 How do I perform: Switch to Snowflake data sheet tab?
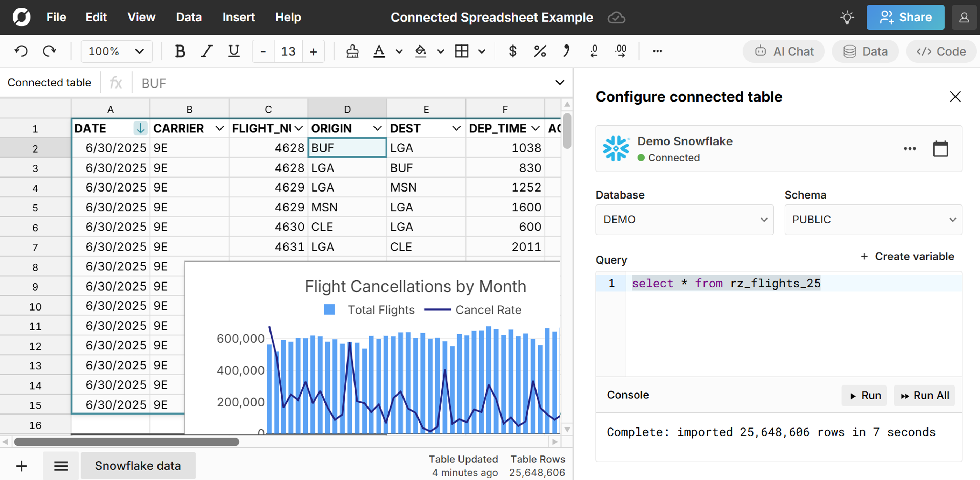(x=138, y=466)
